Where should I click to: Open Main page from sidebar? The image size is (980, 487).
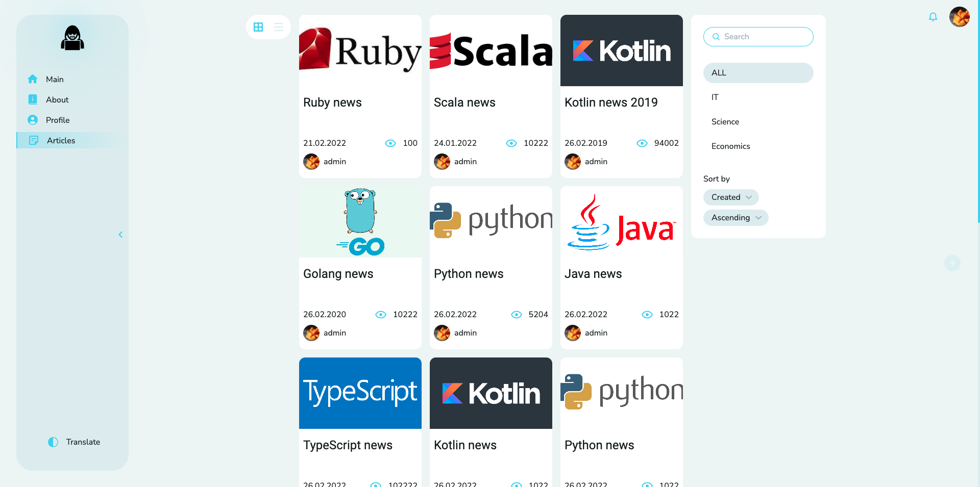pyautogui.click(x=55, y=79)
